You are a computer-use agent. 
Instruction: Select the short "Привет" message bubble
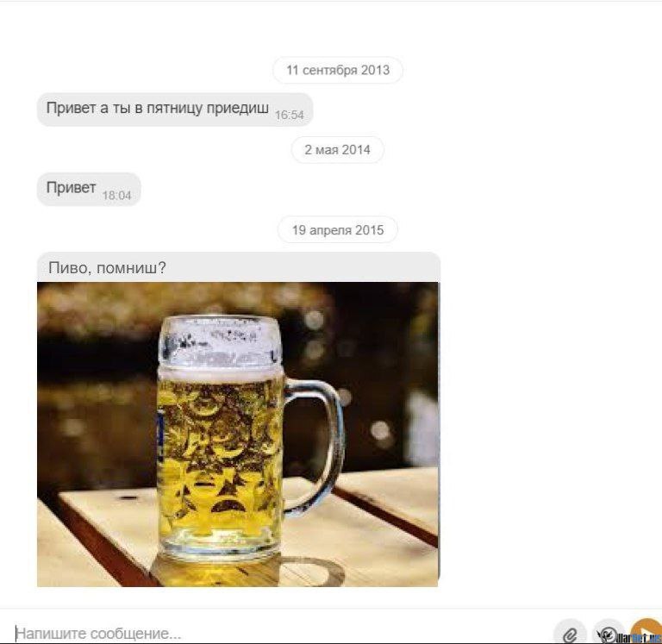tap(72, 189)
